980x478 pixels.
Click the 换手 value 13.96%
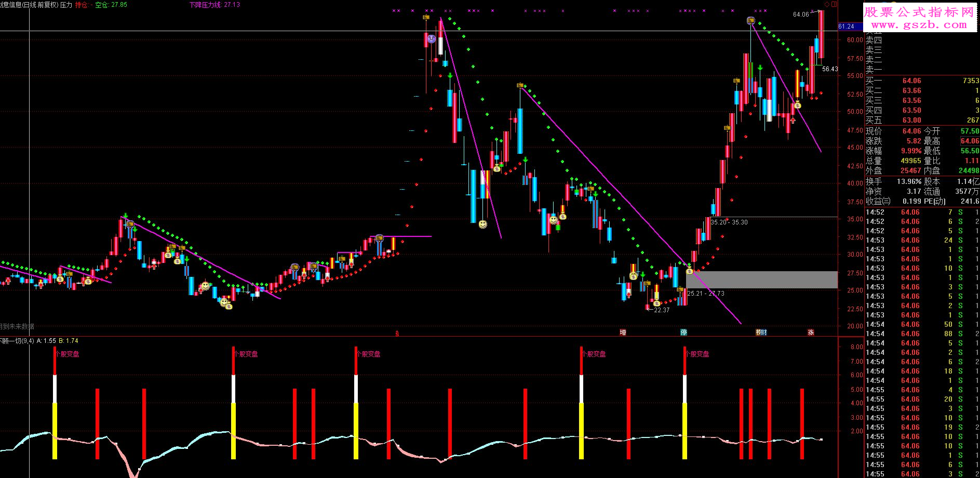point(909,181)
